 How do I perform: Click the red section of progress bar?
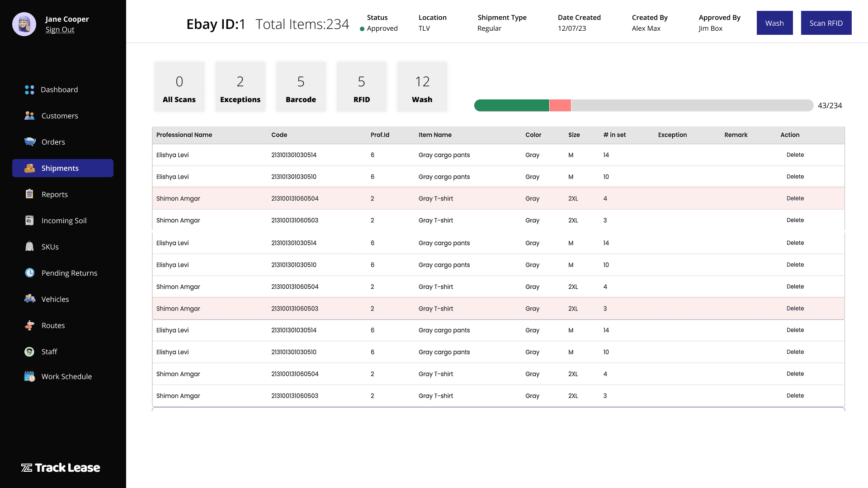pos(560,106)
